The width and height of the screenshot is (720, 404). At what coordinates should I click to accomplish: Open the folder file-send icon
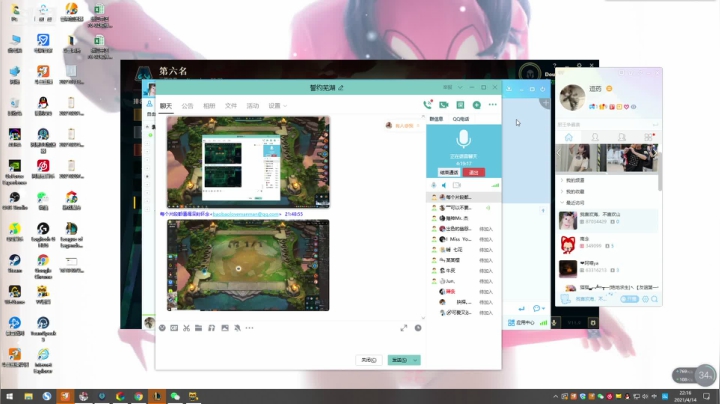(x=198, y=328)
